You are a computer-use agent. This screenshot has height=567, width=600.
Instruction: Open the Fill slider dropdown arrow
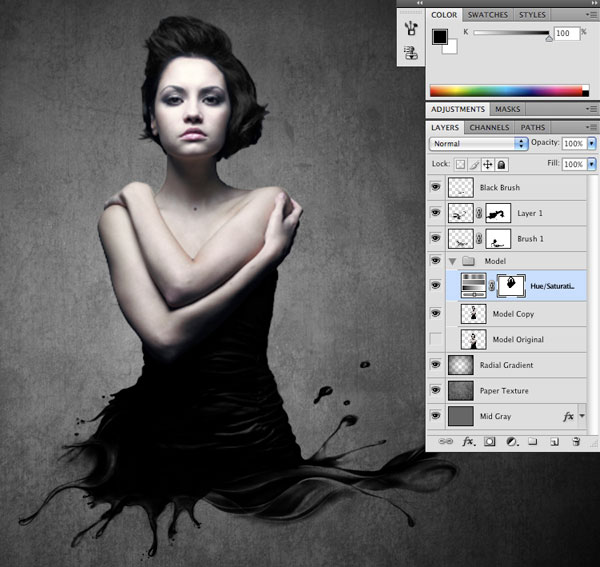click(592, 164)
